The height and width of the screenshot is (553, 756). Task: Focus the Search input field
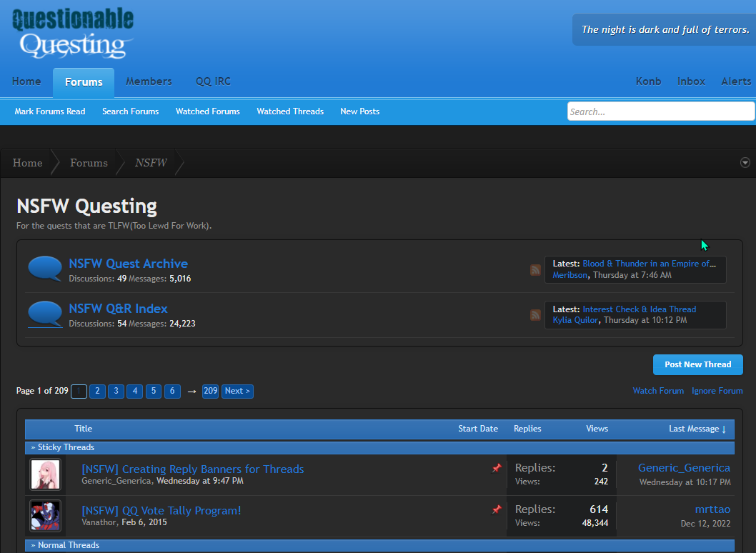click(660, 111)
